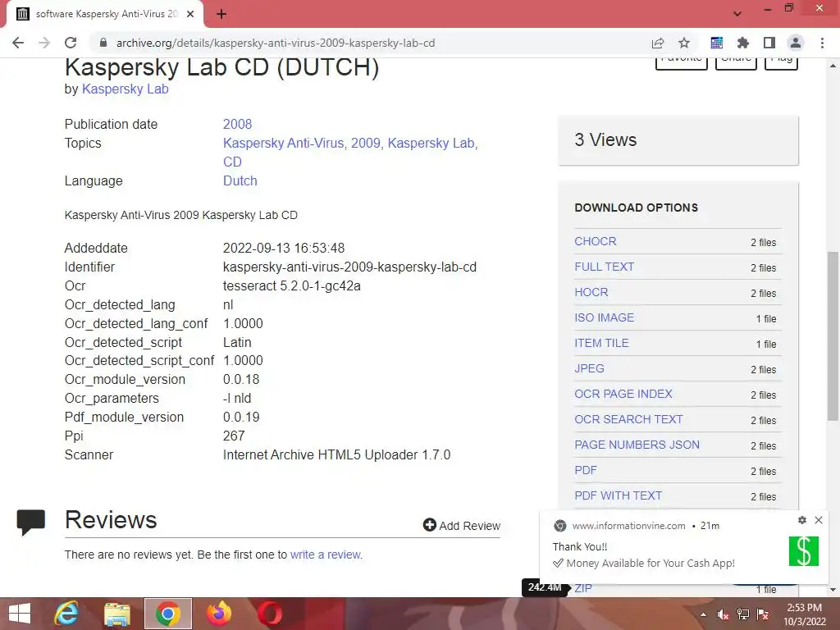Click the network tray icon
Viewport: 840px width, 630px height.
click(x=743, y=615)
